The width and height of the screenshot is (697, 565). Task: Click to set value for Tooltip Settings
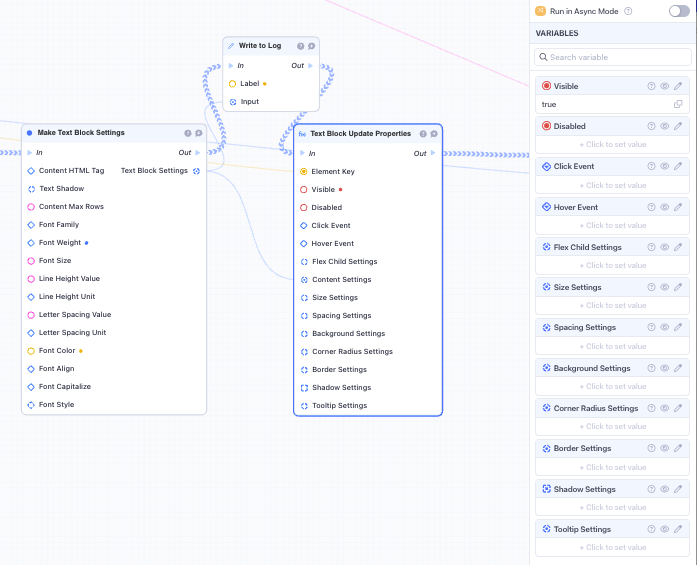[615, 547]
